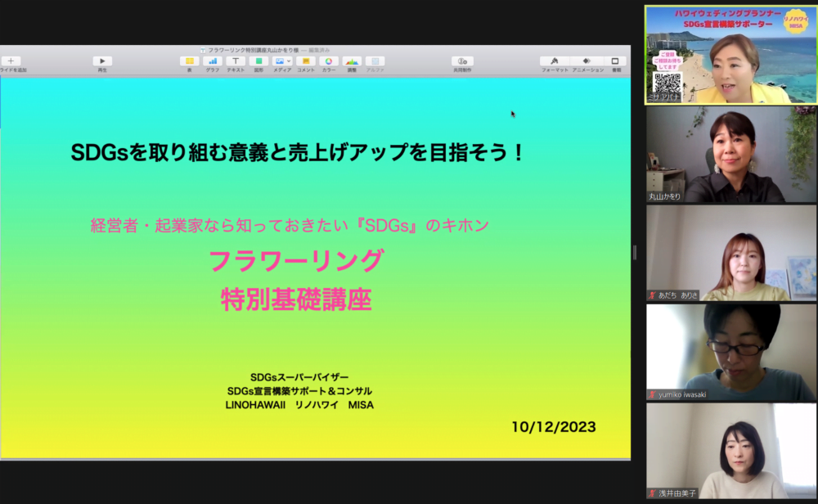Add a text box with テキスト

point(236,61)
